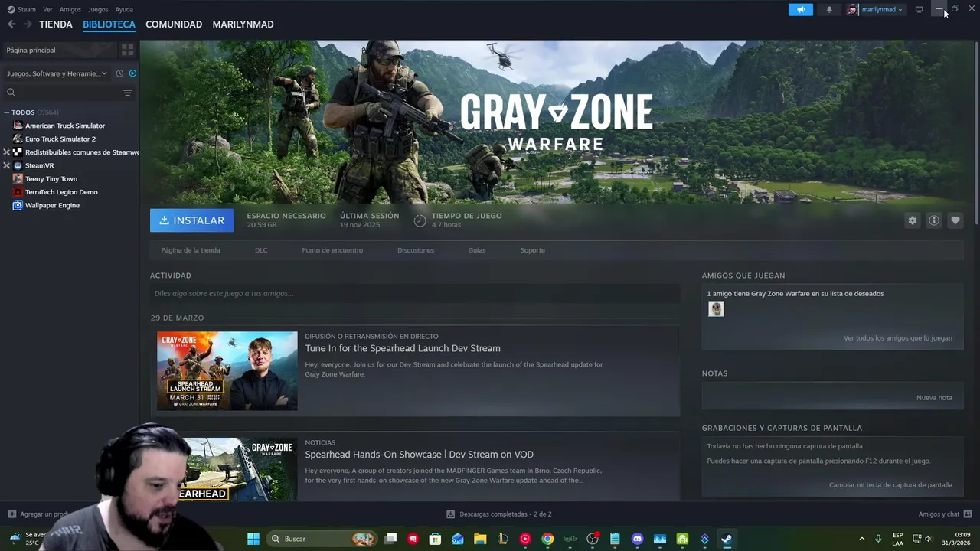Click the Spearhead Launch Stream thumbnail

point(227,371)
